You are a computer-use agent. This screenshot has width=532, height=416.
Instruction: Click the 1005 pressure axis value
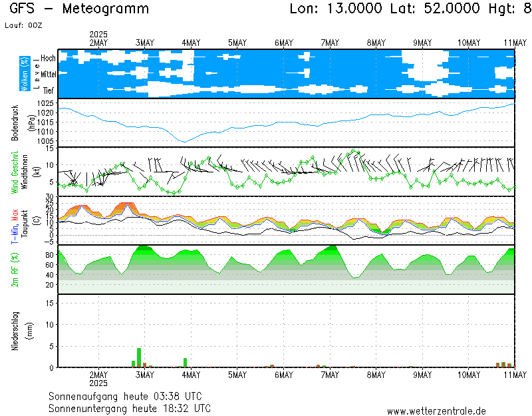(x=46, y=141)
